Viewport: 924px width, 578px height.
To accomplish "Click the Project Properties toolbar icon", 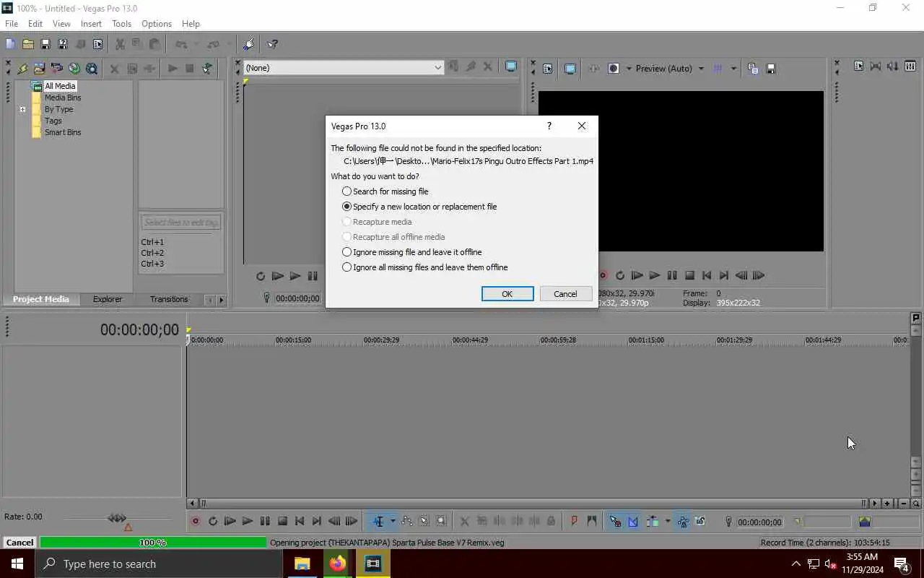I will click(97, 45).
